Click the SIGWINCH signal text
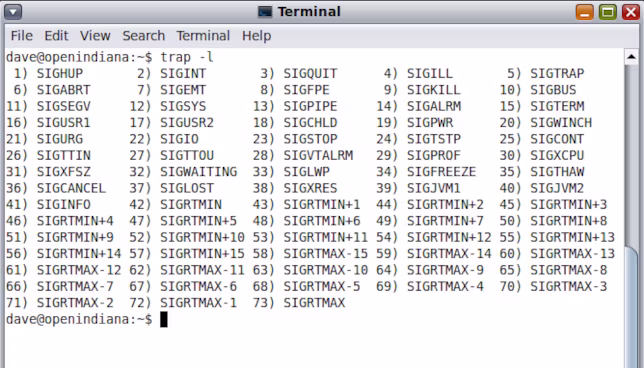The image size is (644, 368). [561, 123]
